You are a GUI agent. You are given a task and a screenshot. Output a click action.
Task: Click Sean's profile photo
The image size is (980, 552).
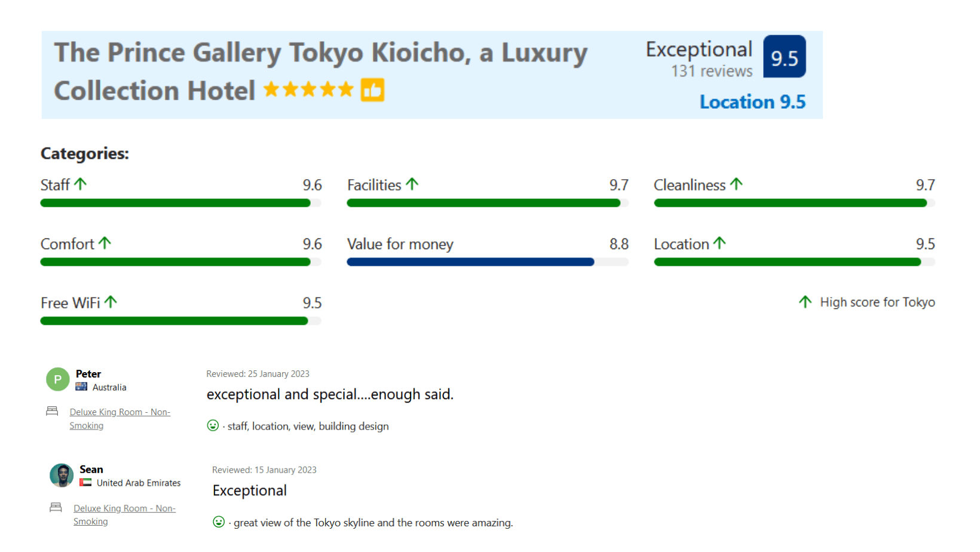pos(62,476)
